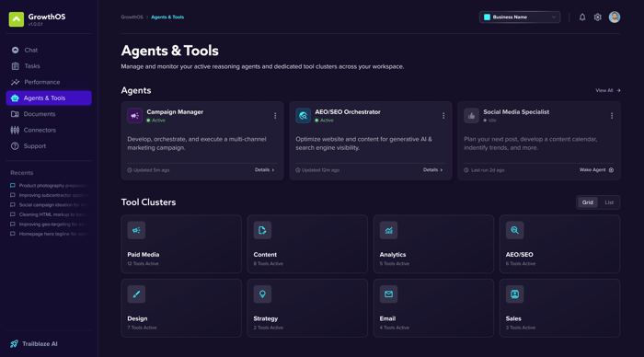Viewport: 644px width, 357px height.
Task: Click '3 Tools Active' under Sales
Action: pyautogui.click(x=521, y=328)
